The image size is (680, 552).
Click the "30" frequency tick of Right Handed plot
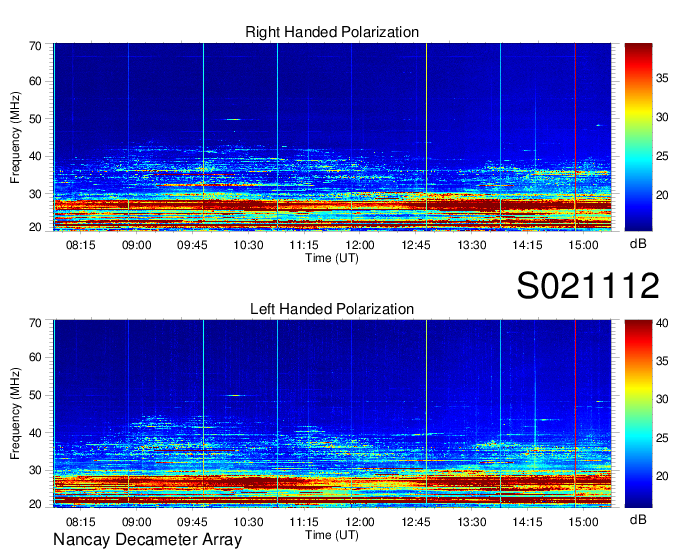[x=35, y=194]
